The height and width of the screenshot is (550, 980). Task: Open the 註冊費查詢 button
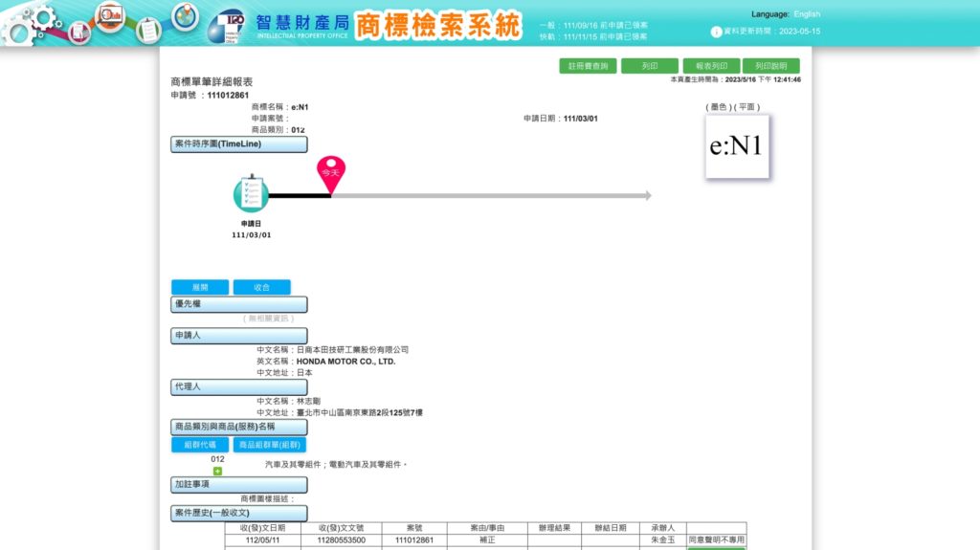click(x=588, y=66)
